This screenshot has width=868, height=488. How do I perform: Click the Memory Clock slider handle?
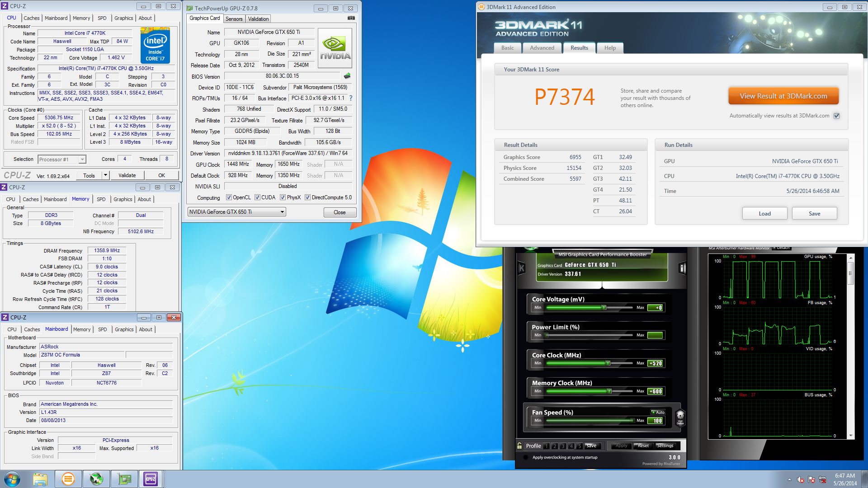click(x=609, y=391)
